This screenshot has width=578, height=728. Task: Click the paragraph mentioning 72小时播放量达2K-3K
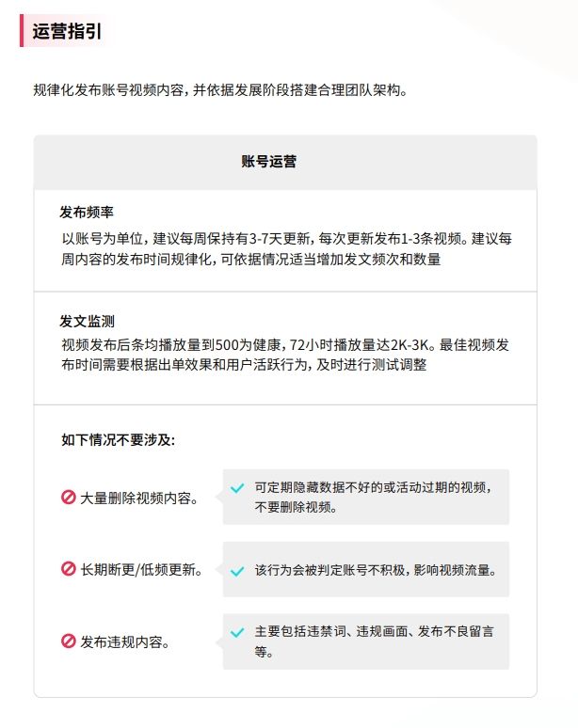(285, 354)
